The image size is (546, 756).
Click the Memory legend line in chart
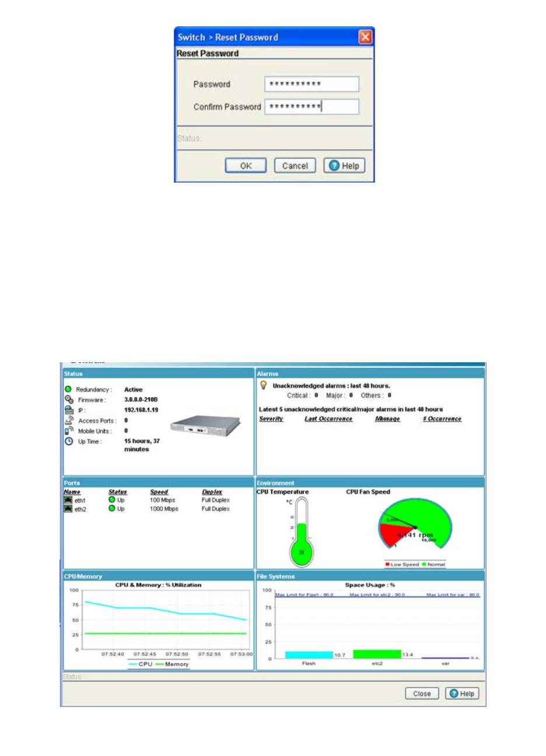tap(159, 664)
